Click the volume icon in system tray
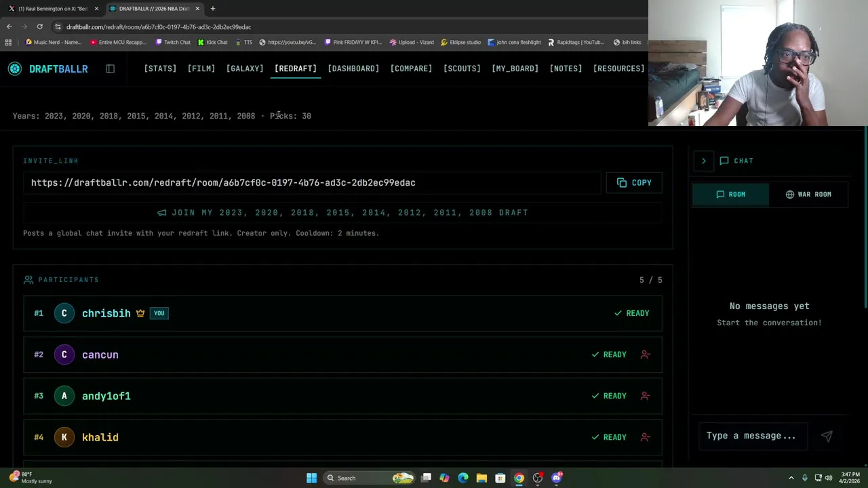Image resolution: width=868 pixels, height=488 pixels. tap(828, 478)
